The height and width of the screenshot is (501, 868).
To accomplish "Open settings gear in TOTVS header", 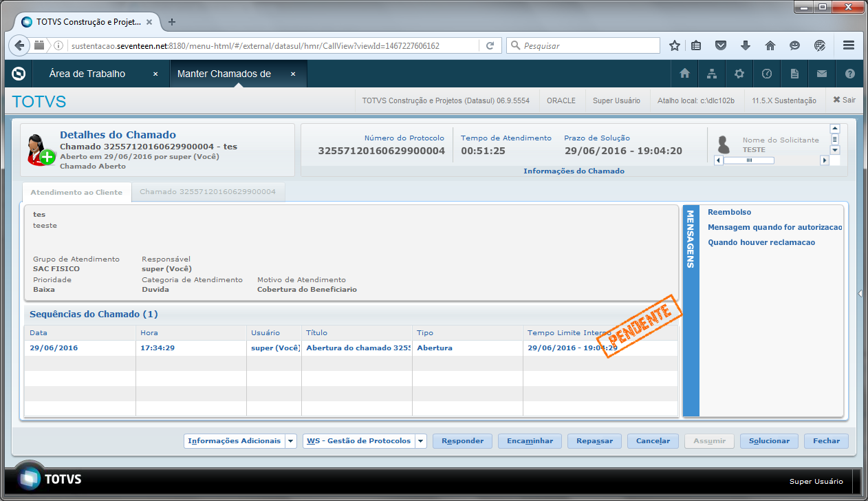I will [739, 74].
